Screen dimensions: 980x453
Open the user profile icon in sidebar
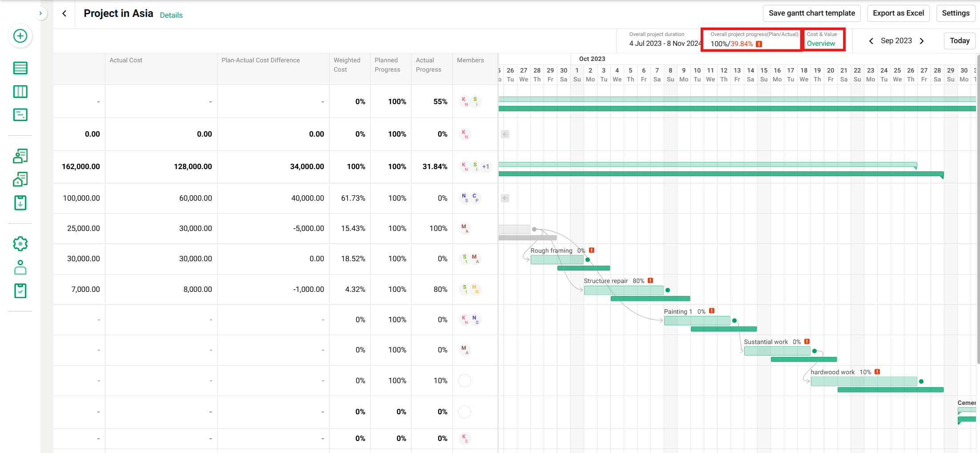pyautogui.click(x=20, y=267)
